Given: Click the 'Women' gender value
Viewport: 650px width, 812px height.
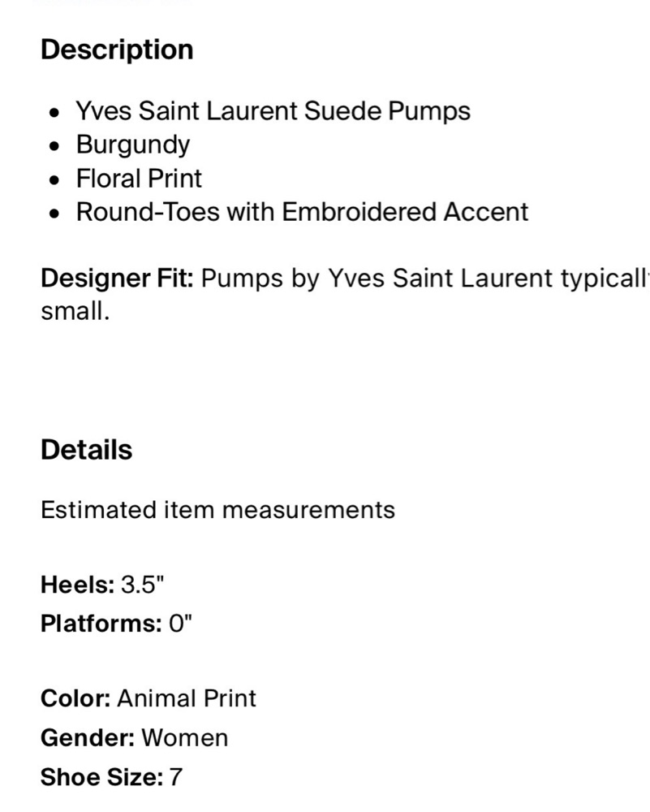Looking at the screenshot, I should 185,737.
